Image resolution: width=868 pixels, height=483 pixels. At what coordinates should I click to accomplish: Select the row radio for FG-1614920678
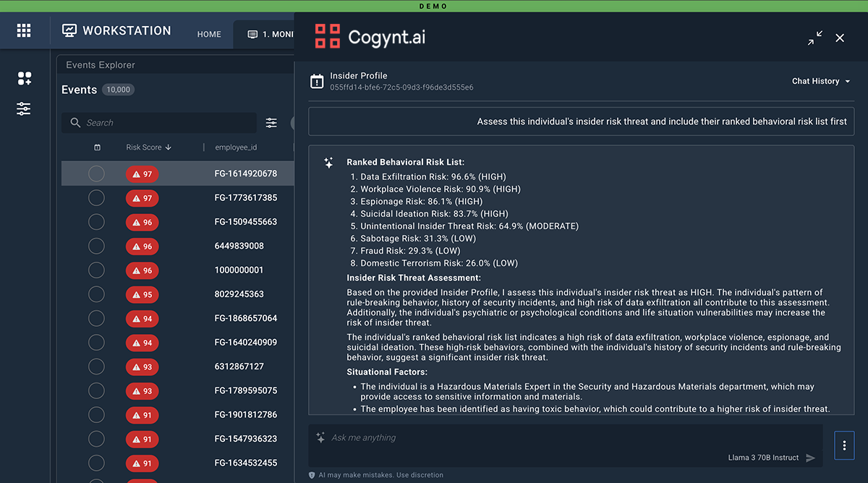96,174
